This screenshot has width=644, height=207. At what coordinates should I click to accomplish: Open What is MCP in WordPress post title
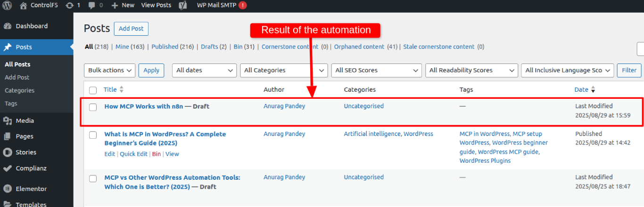165,139
